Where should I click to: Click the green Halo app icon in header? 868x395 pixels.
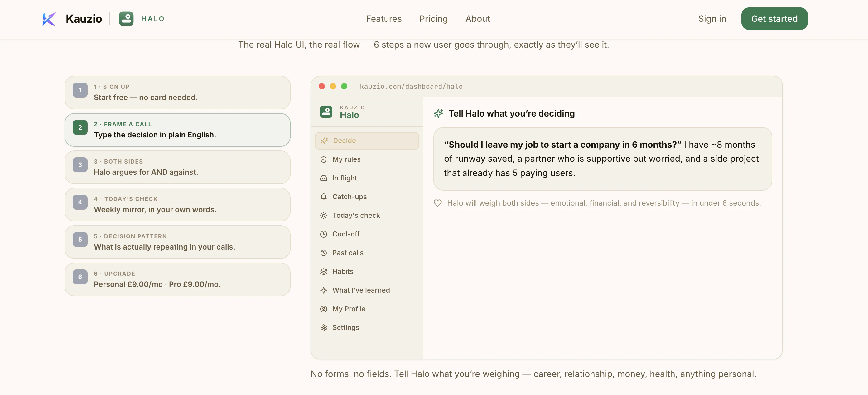coord(126,19)
